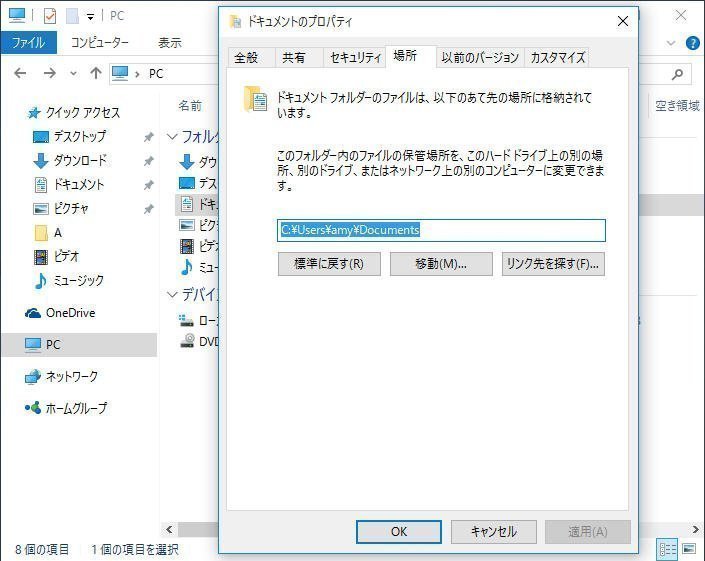
Task: Click the pin icon beside ダウンロード
Action: pos(149,161)
